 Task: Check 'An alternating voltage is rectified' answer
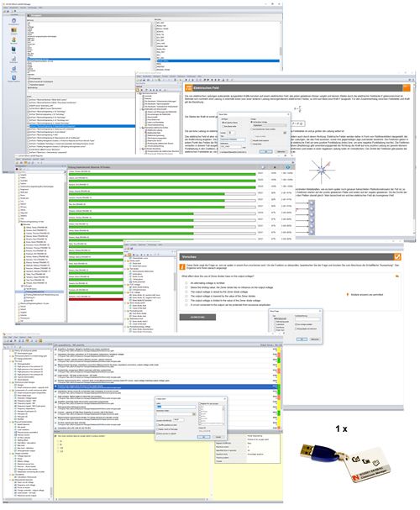pyautogui.click(x=186, y=283)
